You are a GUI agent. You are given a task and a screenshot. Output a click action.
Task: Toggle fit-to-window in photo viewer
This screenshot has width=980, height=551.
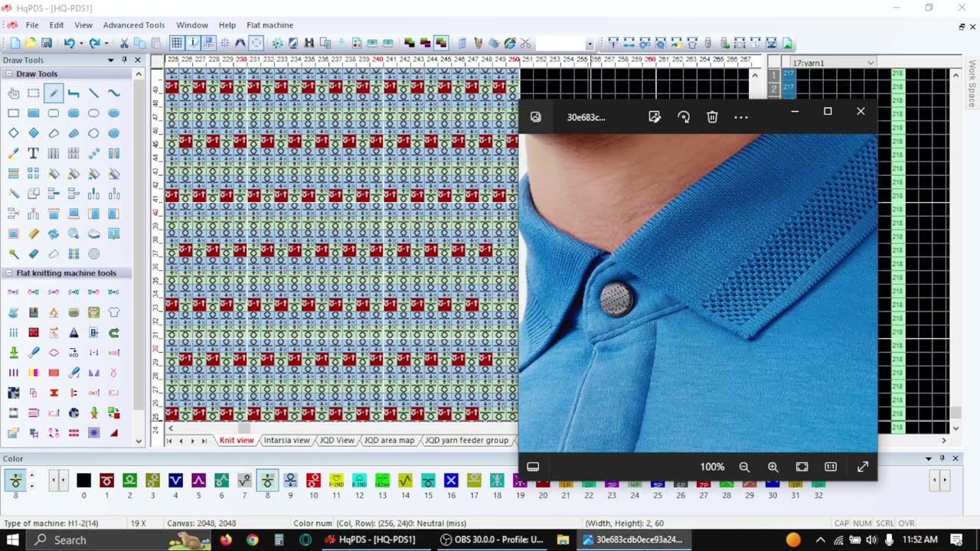click(802, 467)
